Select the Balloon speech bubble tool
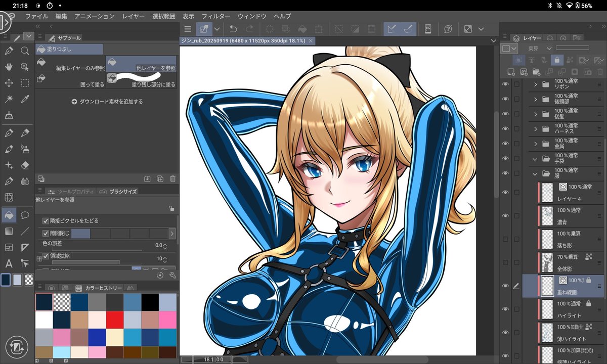 click(x=25, y=215)
